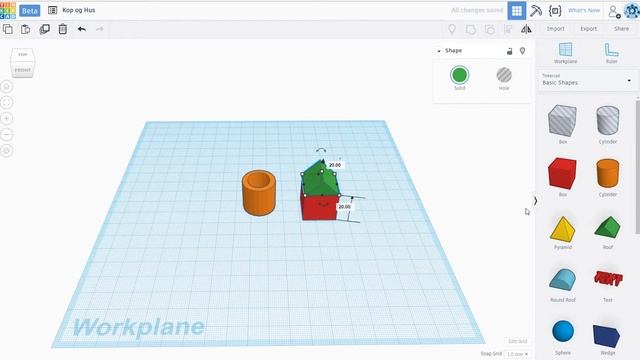Screen dimensions: 640x360
Task: Pick the gray hole Box shape
Action: [x=562, y=120]
